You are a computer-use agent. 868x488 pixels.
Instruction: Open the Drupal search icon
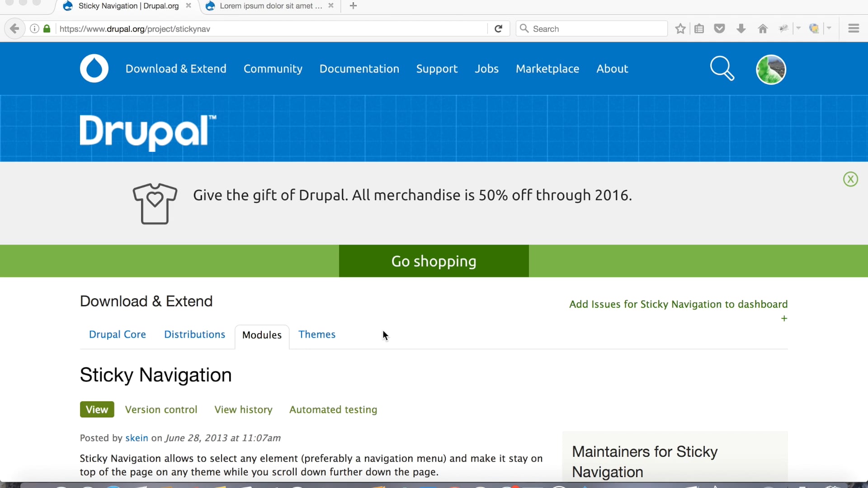pyautogui.click(x=722, y=68)
